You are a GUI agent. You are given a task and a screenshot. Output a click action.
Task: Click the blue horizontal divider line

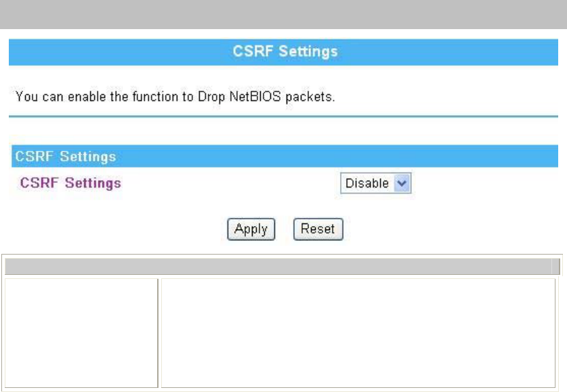point(283,116)
